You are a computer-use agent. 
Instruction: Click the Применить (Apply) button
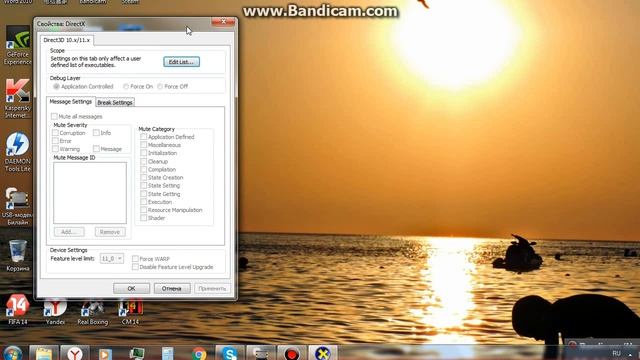point(212,288)
